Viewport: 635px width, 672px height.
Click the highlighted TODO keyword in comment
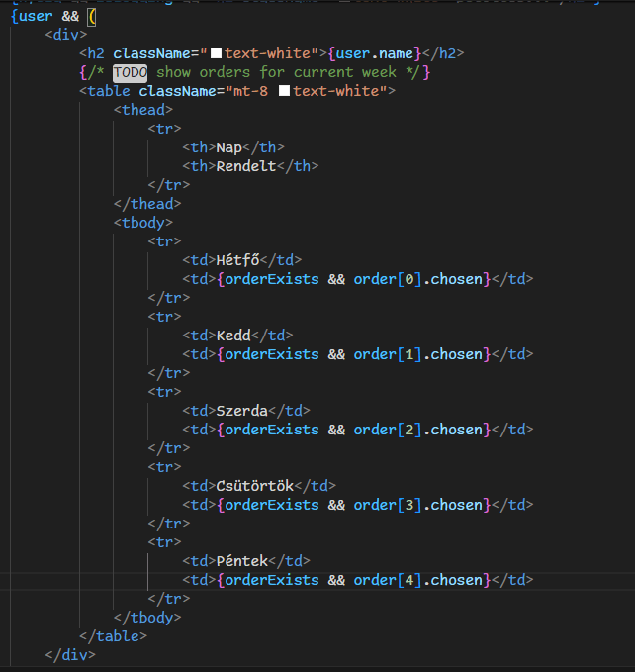[x=128, y=72]
